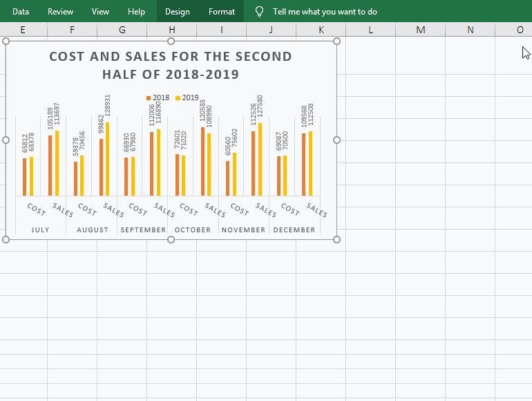Select the chart Design tab

pos(177,12)
